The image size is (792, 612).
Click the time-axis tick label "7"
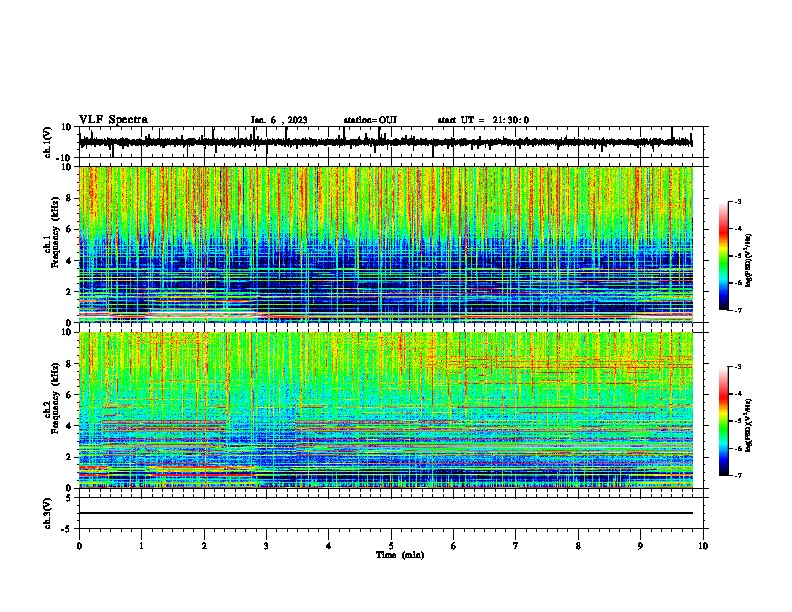point(516,546)
